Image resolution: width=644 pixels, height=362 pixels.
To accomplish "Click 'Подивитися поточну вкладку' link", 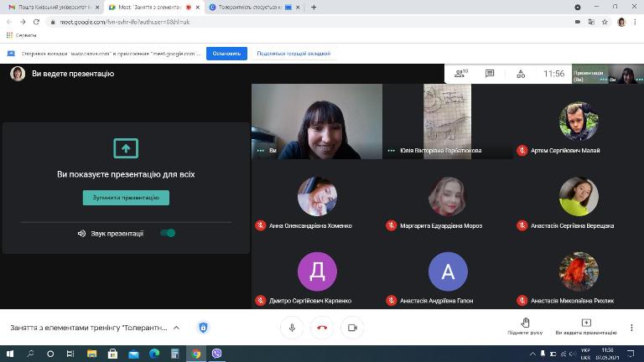I will tap(293, 54).
